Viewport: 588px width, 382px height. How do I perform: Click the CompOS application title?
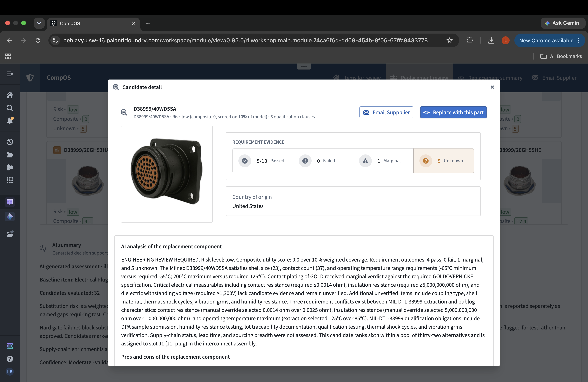click(x=59, y=78)
